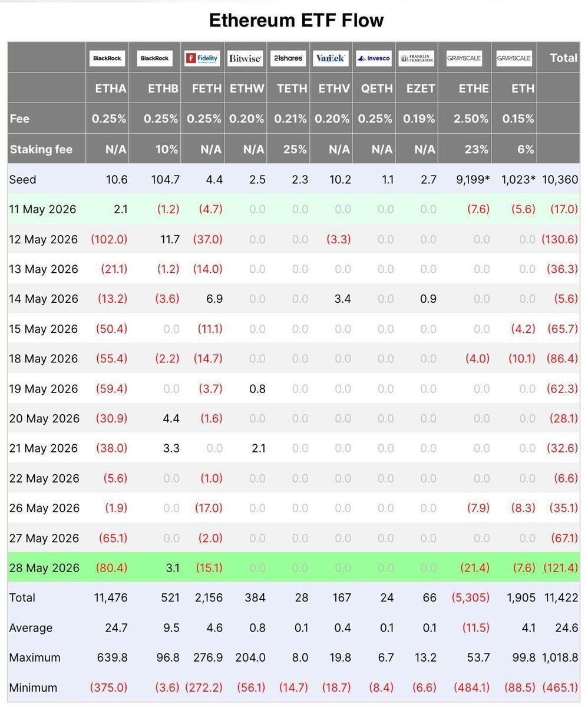Select the '26 May 2026' date label
588x707 pixels.
click(x=44, y=508)
